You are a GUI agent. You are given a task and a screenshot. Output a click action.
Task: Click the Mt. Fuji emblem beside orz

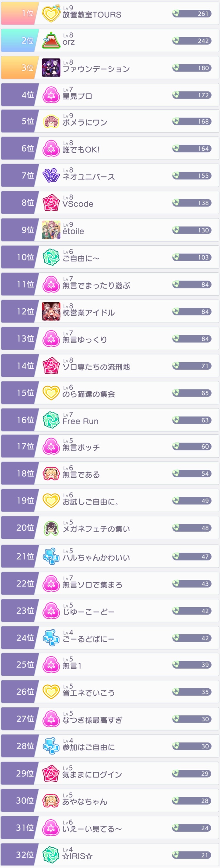coord(51,41)
